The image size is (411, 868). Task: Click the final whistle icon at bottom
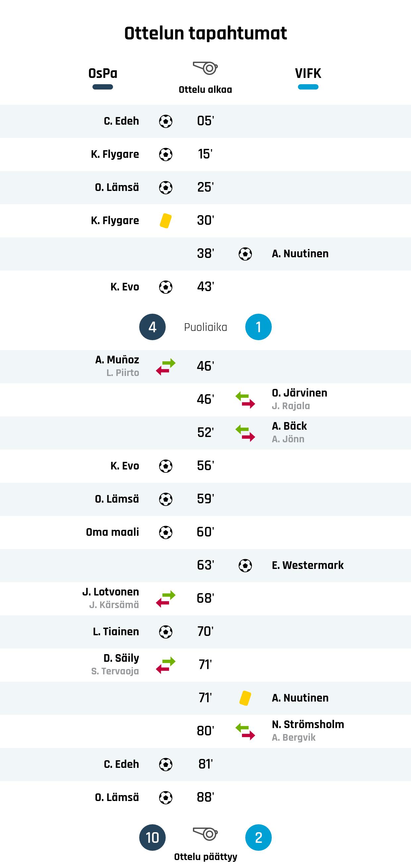pos(206,834)
